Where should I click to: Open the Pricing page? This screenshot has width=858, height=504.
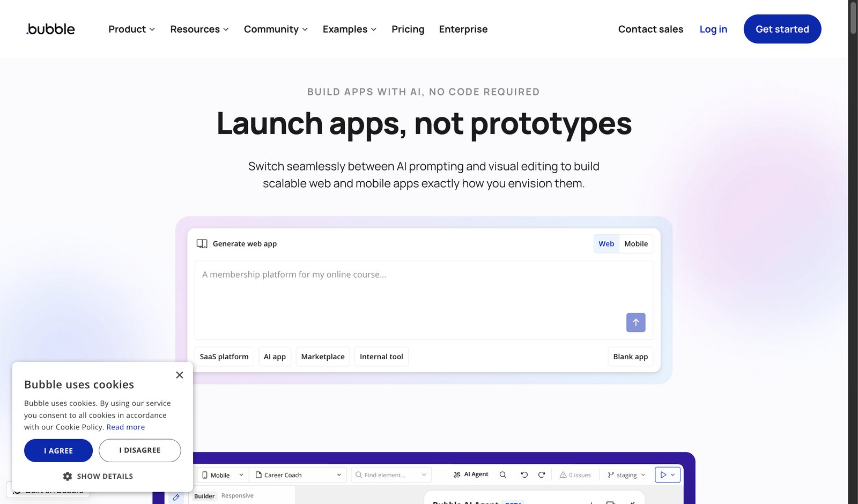(408, 29)
